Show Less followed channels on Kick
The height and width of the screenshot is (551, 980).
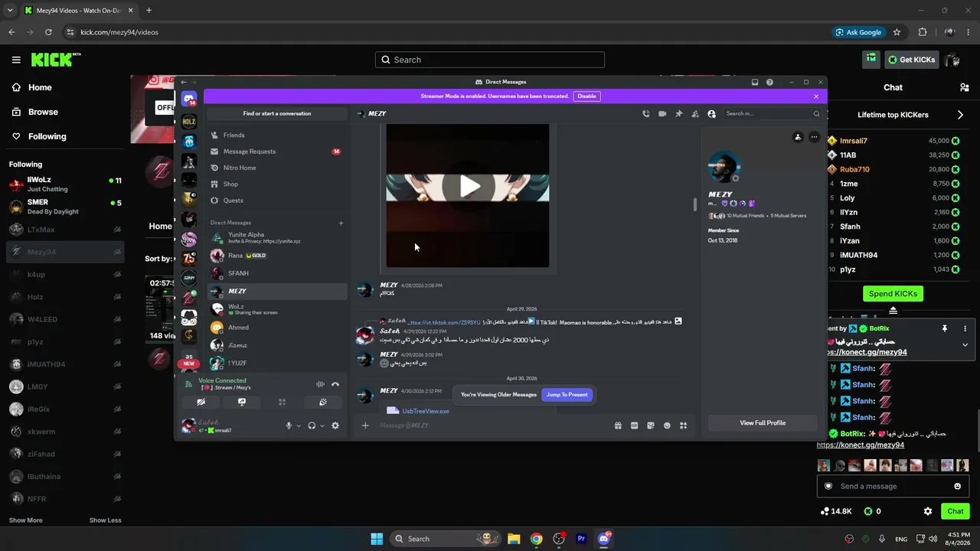(x=105, y=520)
